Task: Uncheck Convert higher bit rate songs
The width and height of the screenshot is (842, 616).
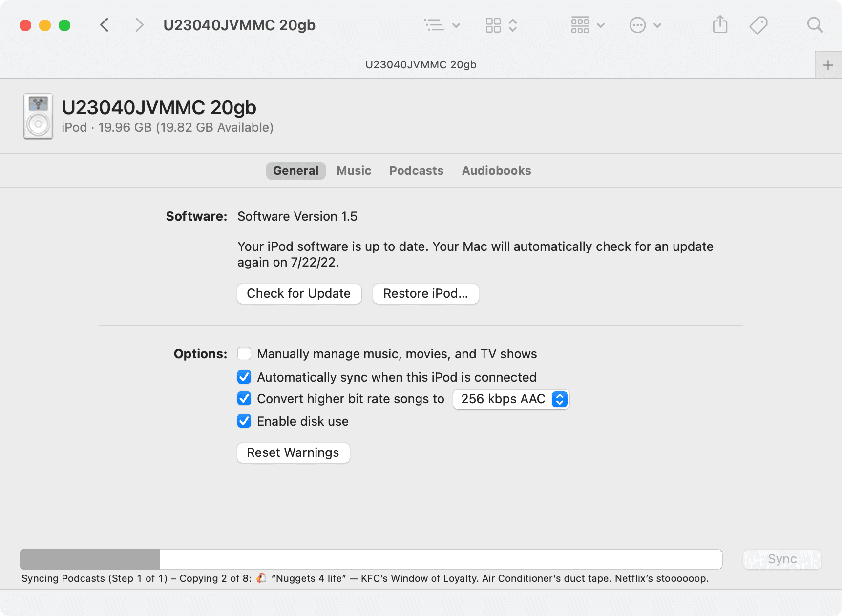Action: pyautogui.click(x=244, y=399)
